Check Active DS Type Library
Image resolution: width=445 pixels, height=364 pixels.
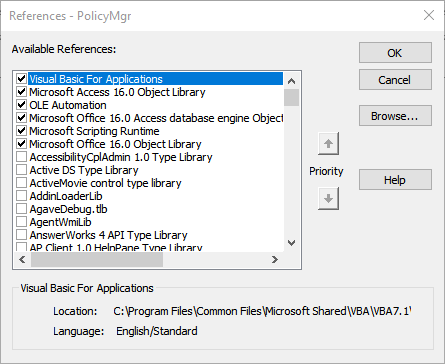point(22,170)
